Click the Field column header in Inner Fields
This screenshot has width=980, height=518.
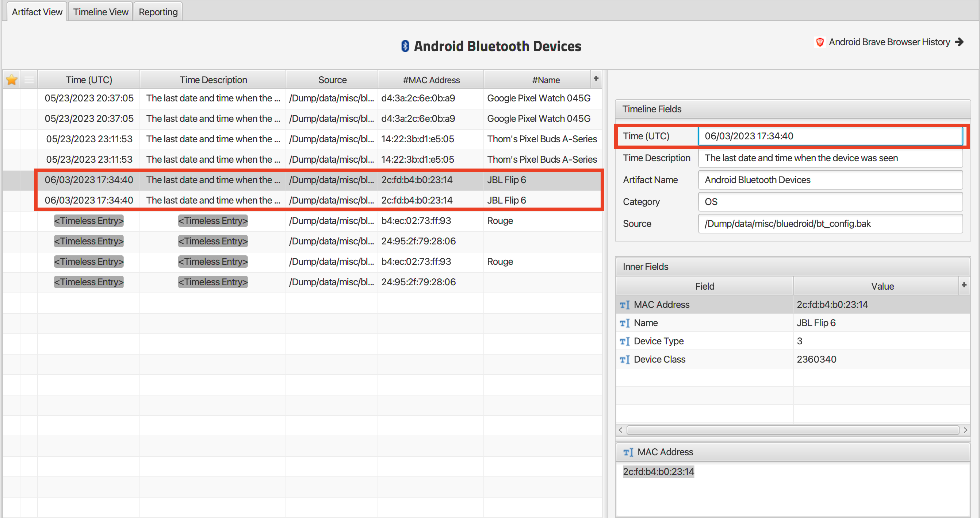pyautogui.click(x=705, y=286)
